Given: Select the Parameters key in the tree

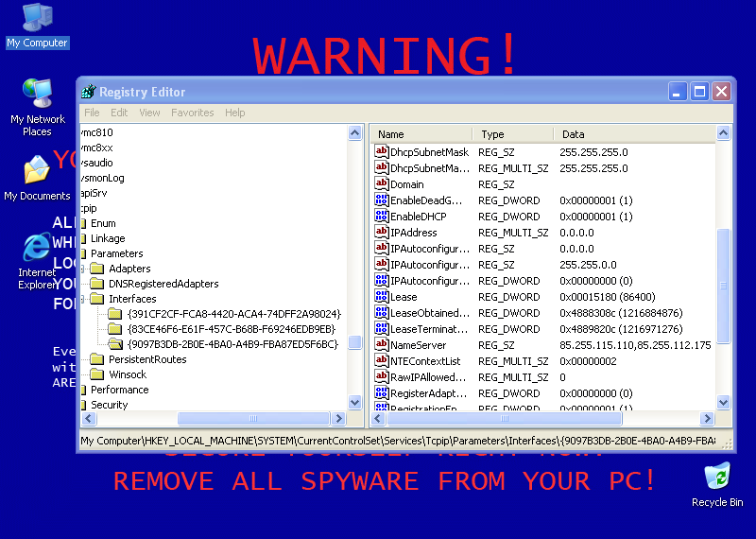Looking at the screenshot, I should [x=116, y=253].
